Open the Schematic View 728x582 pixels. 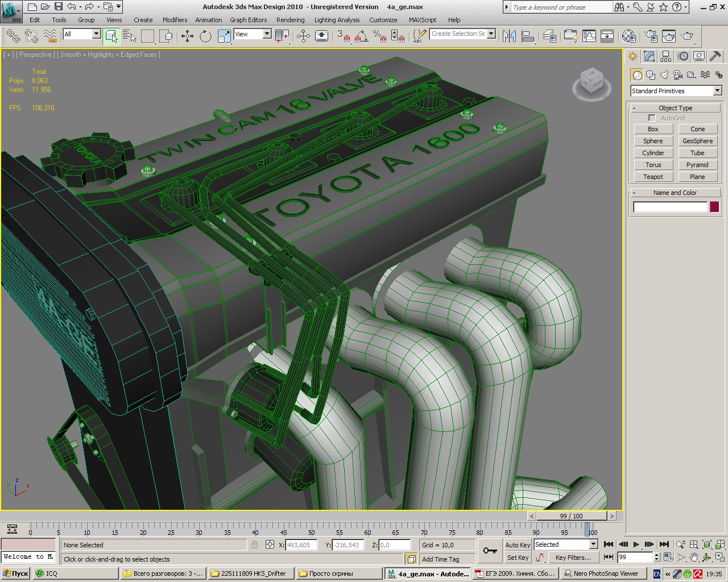607,36
